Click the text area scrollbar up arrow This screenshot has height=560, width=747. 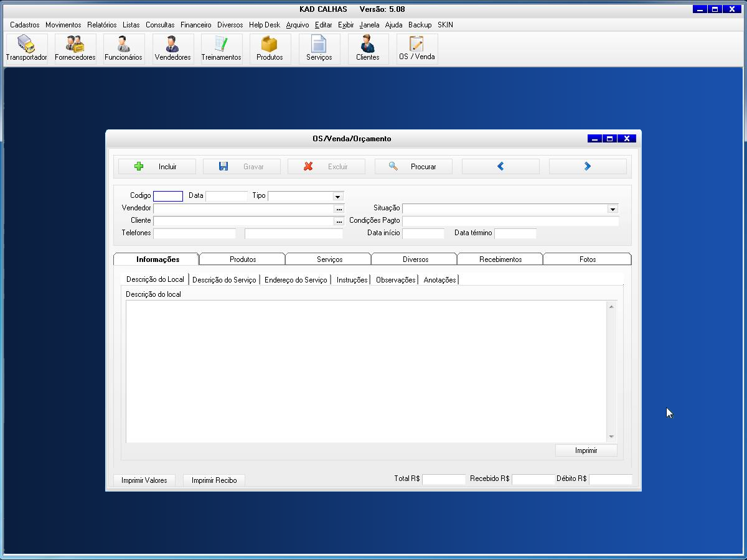(611, 307)
